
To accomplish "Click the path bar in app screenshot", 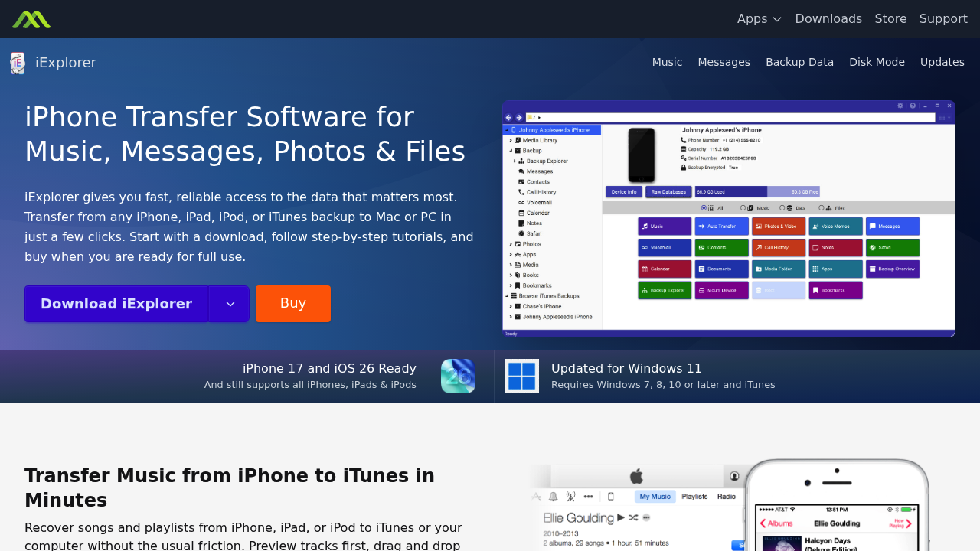I will tap(730, 117).
